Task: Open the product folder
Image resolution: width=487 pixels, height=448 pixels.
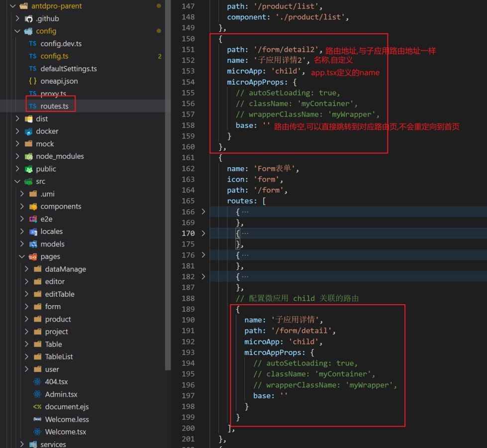Action: coord(58,319)
